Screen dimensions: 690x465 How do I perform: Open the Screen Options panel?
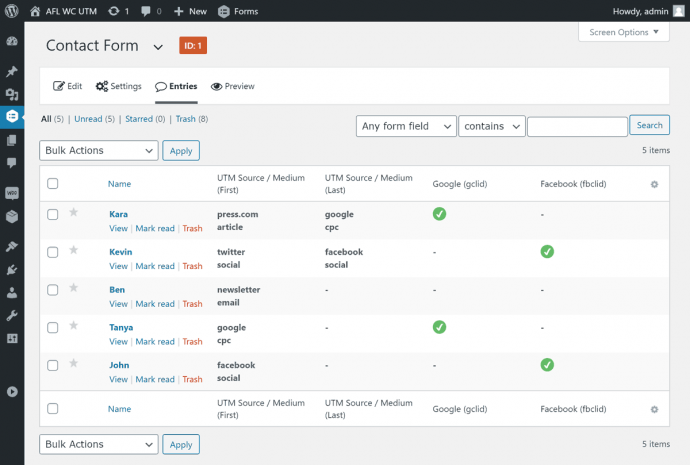[624, 32]
